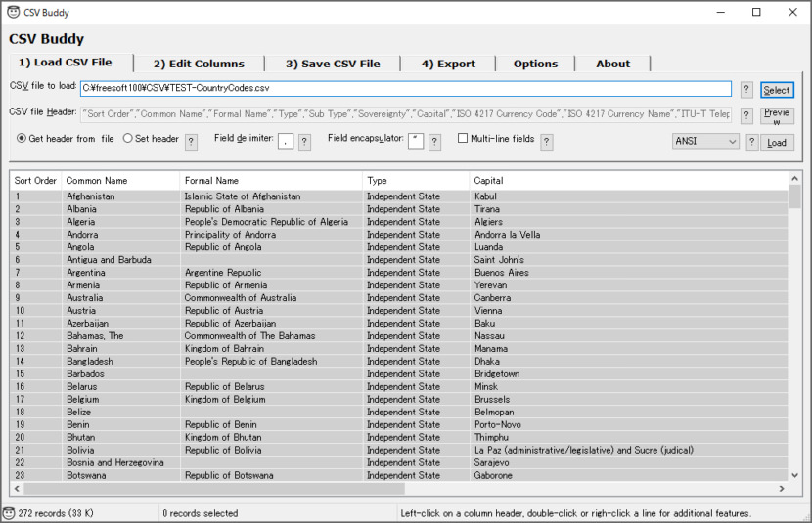This screenshot has width=812, height=523.
Task: Click horizontal scrollbar left arrow
Action: click(17, 489)
